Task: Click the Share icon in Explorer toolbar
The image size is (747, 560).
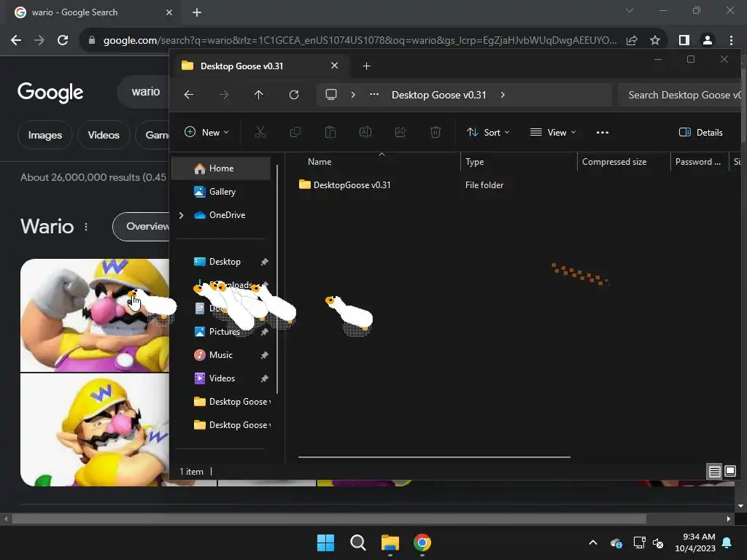Action: tap(400, 133)
